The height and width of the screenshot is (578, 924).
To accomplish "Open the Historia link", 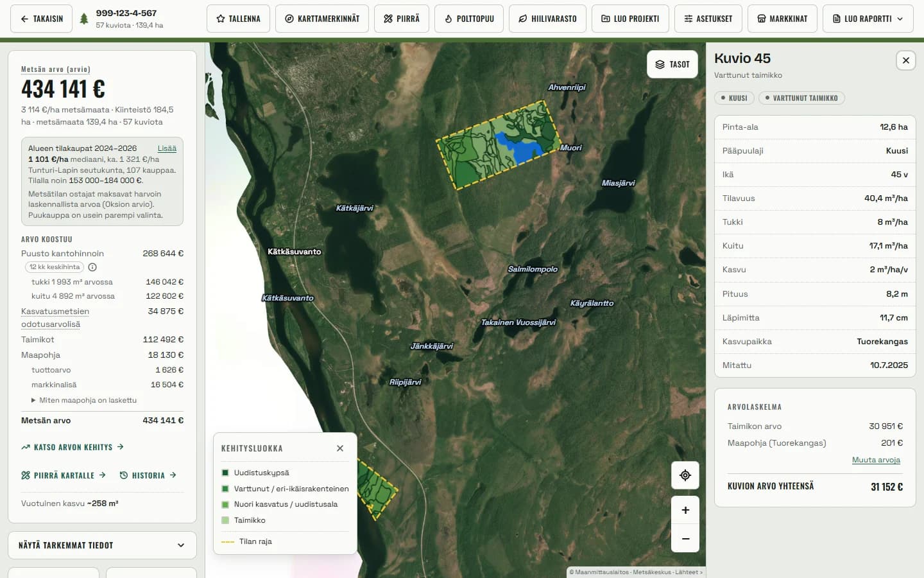I will 148,475.
